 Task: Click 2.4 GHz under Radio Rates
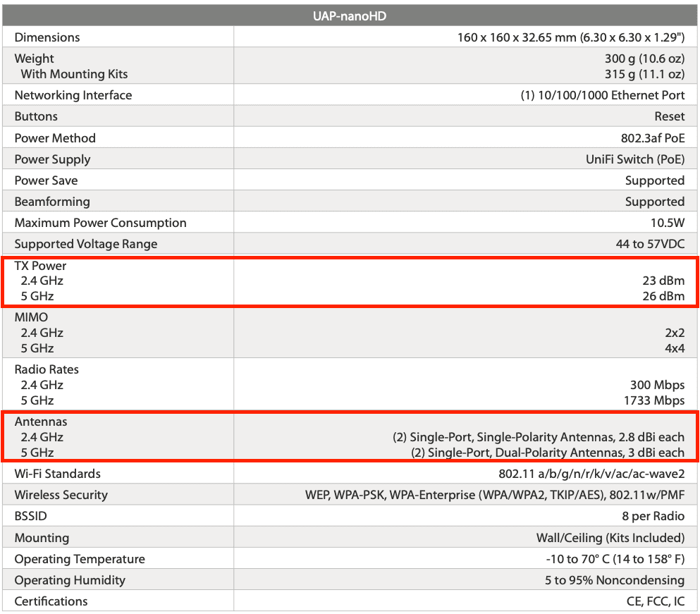pyautogui.click(x=42, y=385)
